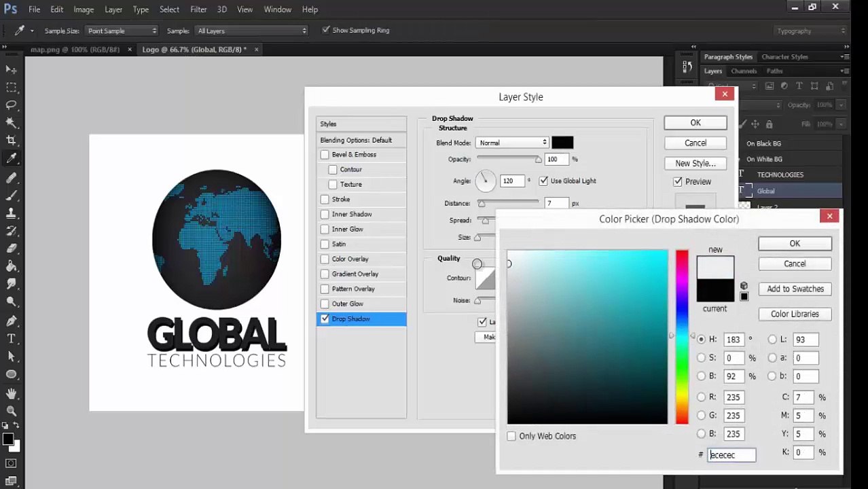Screen dimensions: 868x489
Task: Select the Hand tool
Action: tap(11, 393)
